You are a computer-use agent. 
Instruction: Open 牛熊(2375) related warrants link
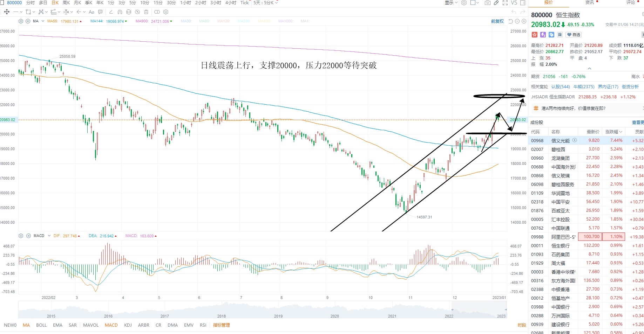(584, 86)
